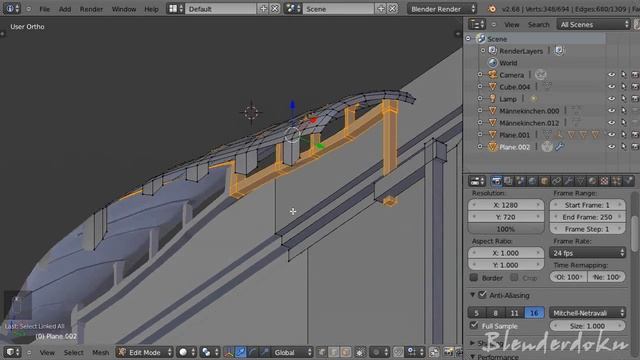Open the Scene properties tab icon

click(x=520, y=181)
